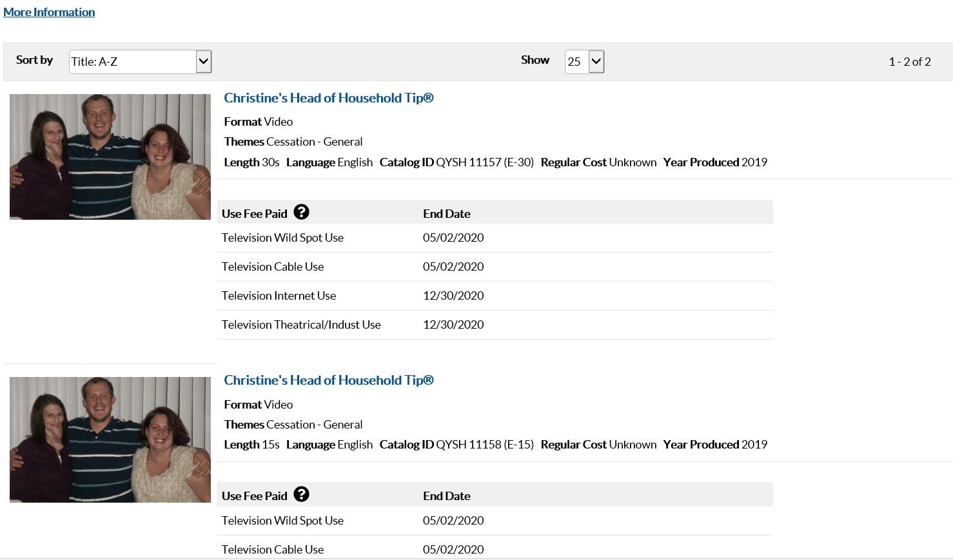The image size is (953, 560).
Task: Expand the Sort by Title: A-Z dropdown
Action: click(140, 62)
